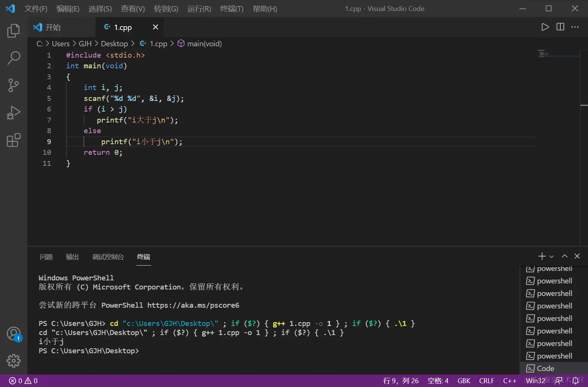Open the 查看(V) menu
The height and width of the screenshot is (387, 588).
coord(133,9)
